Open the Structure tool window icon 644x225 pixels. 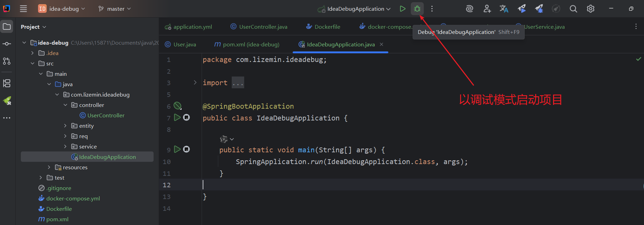pos(7,83)
